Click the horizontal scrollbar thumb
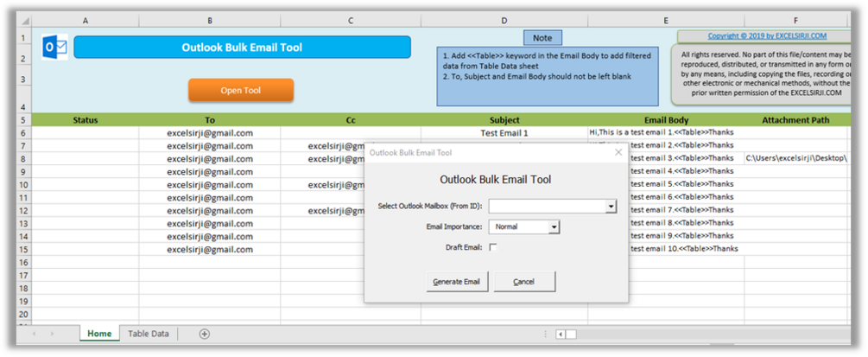Image resolution: width=868 pixels, height=357 pixels. 571,335
